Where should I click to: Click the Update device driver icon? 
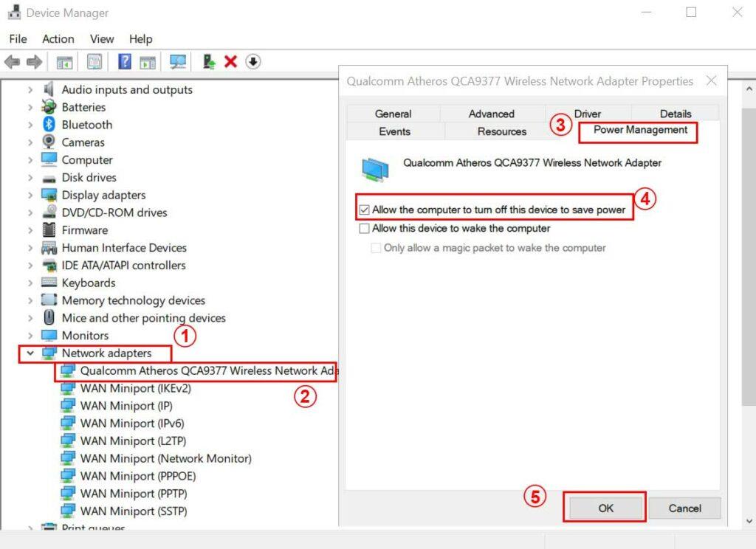(209, 62)
